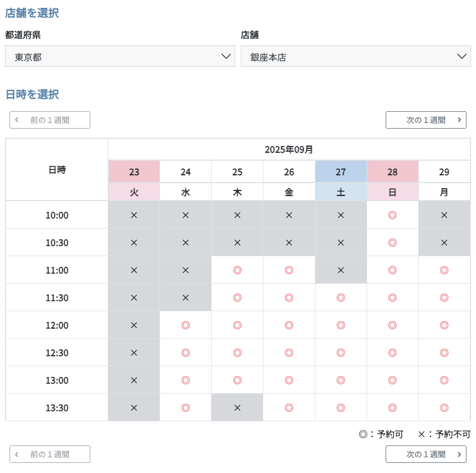Click the Tuesday 23 date header
476x473 pixels.
pyautogui.click(x=134, y=172)
